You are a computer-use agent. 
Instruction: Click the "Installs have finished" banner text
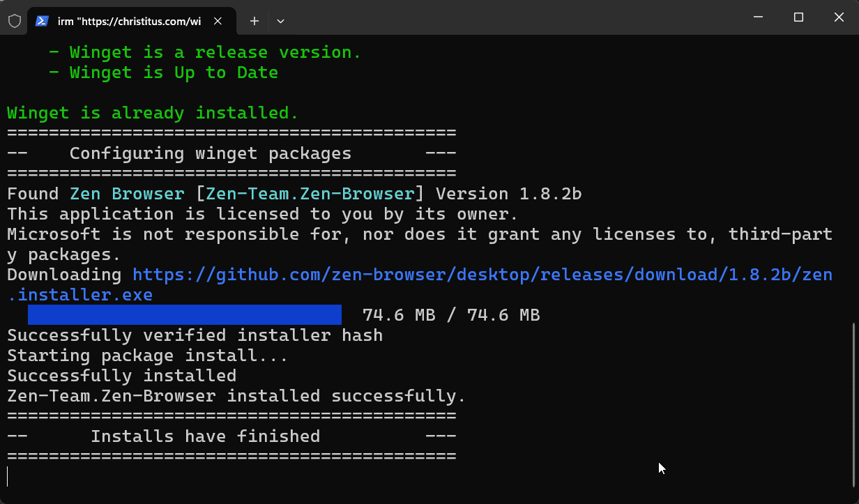(x=205, y=436)
